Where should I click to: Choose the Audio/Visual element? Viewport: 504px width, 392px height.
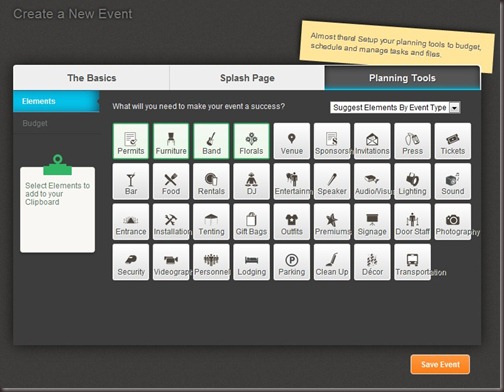click(x=372, y=181)
